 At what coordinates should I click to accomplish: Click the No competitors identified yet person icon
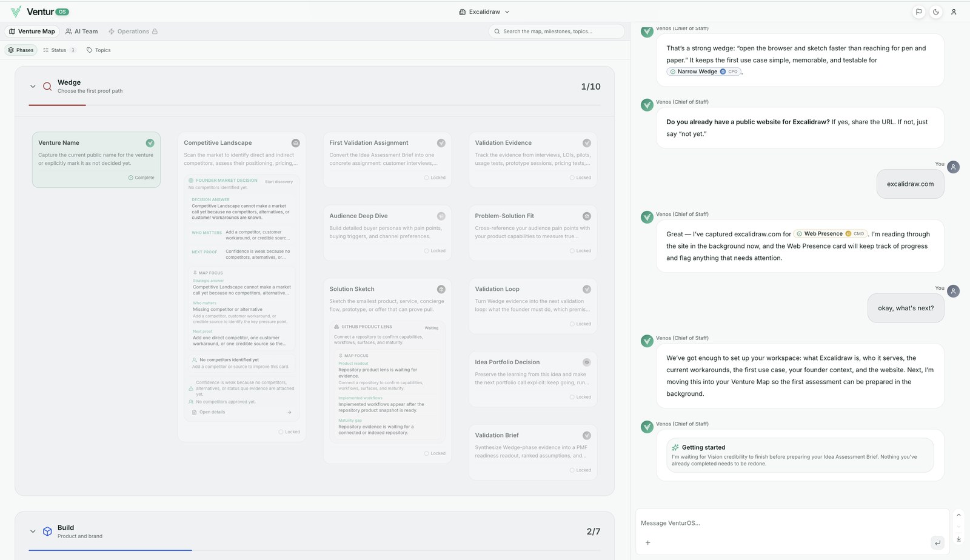pos(195,360)
